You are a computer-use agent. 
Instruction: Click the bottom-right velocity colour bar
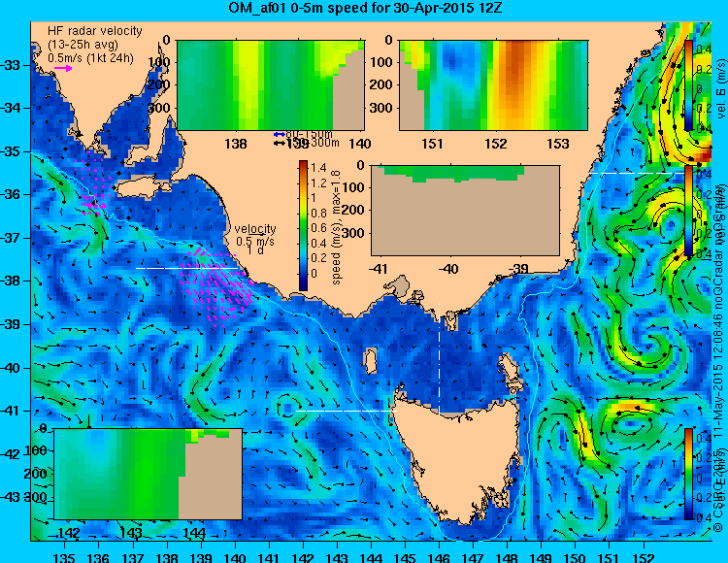pos(689,474)
